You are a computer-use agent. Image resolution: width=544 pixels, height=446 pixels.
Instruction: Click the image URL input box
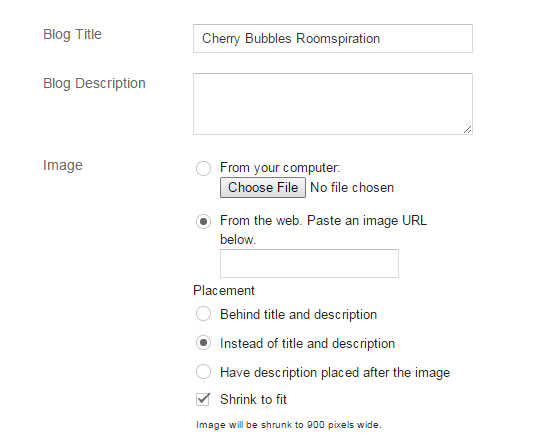point(309,263)
